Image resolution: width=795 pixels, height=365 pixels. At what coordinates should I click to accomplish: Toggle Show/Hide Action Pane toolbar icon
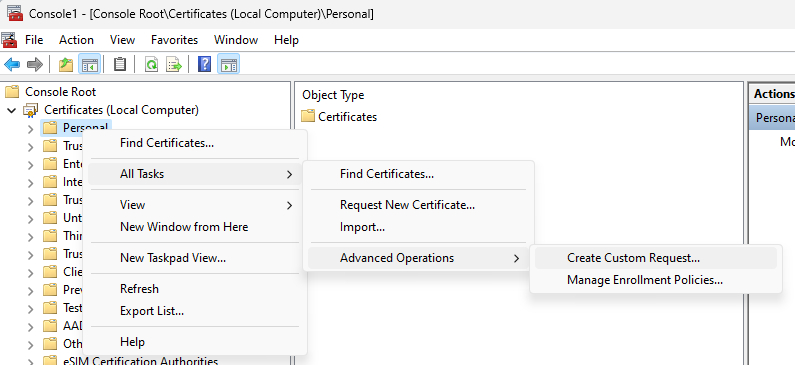(x=229, y=64)
